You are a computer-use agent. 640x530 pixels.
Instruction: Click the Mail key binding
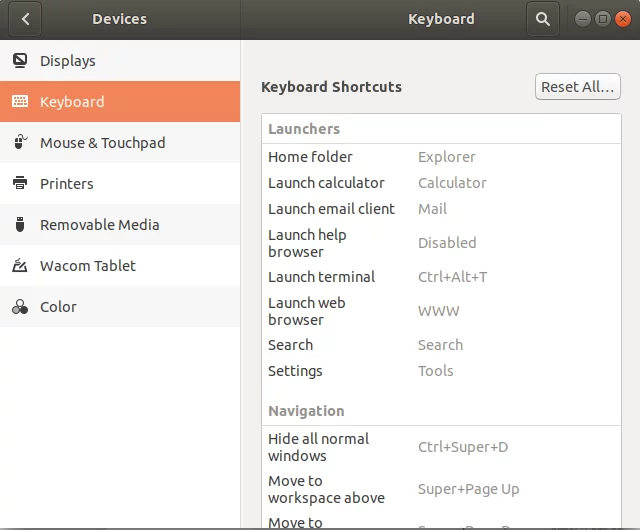point(432,209)
